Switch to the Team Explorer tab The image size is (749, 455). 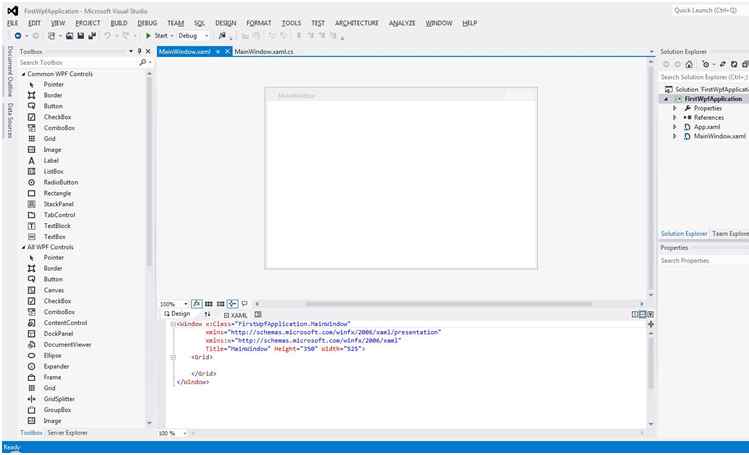pyautogui.click(x=730, y=233)
